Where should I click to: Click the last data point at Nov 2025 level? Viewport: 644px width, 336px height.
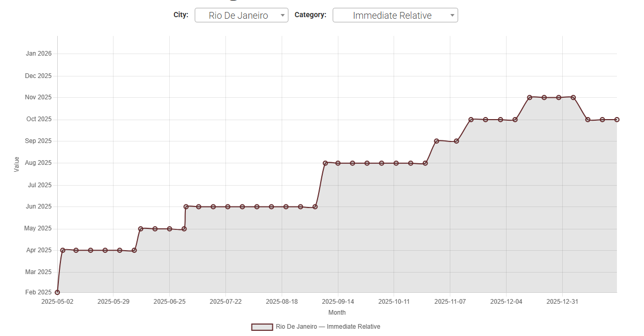pyautogui.click(x=573, y=97)
